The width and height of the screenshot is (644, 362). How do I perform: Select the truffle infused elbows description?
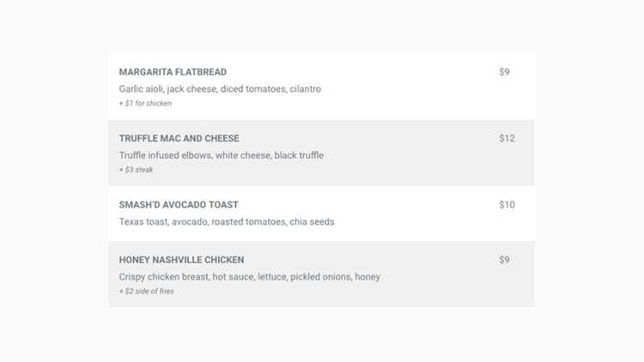[222, 155]
